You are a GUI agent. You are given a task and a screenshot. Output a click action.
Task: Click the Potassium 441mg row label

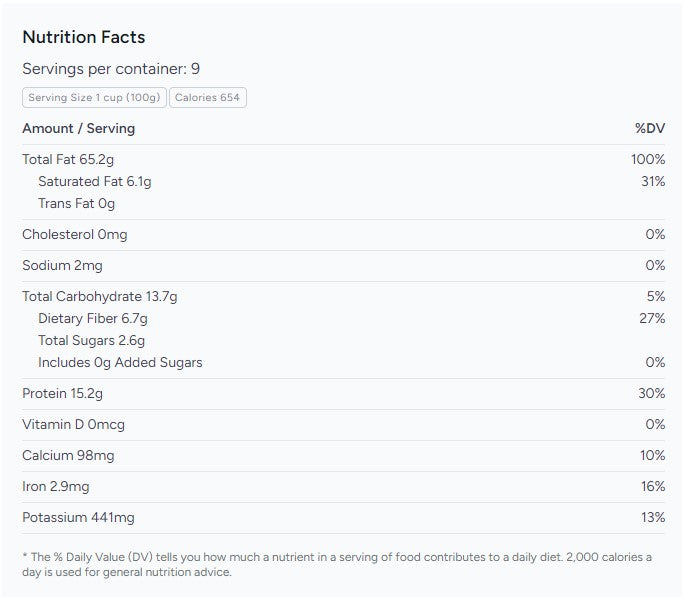[78, 517]
